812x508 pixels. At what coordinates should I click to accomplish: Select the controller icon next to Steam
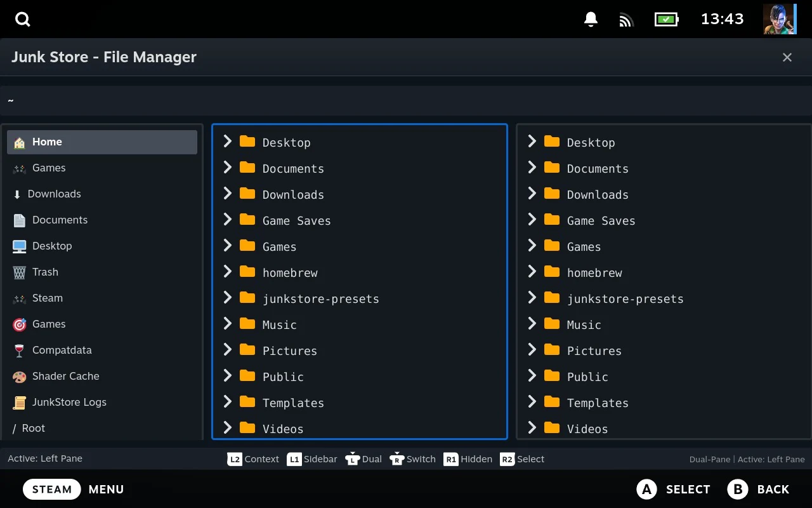pos(20,298)
